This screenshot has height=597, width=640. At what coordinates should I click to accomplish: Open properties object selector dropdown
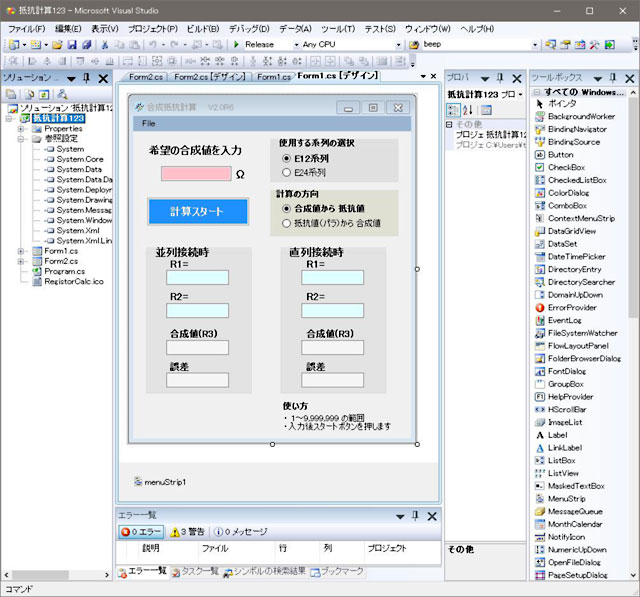pyautogui.click(x=520, y=95)
